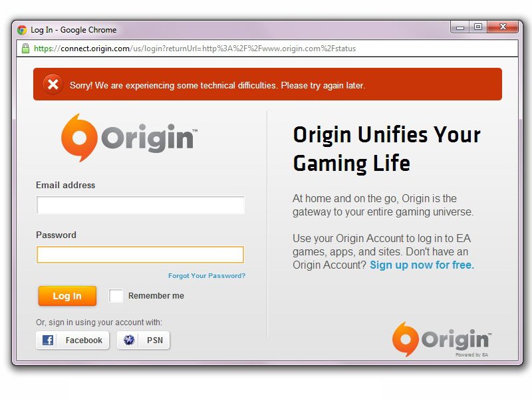Click the red error X icon

pyautogui.click(x=53, y=84)
